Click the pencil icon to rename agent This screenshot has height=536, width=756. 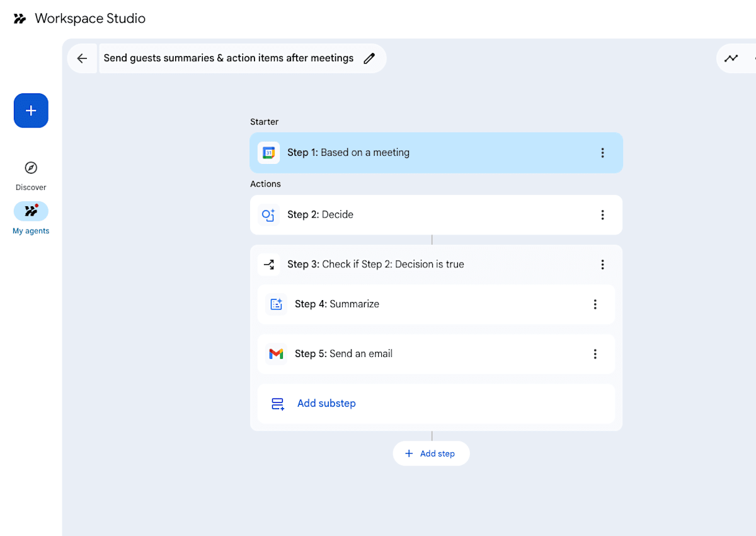pyautogui.click(x=369, y=59)
